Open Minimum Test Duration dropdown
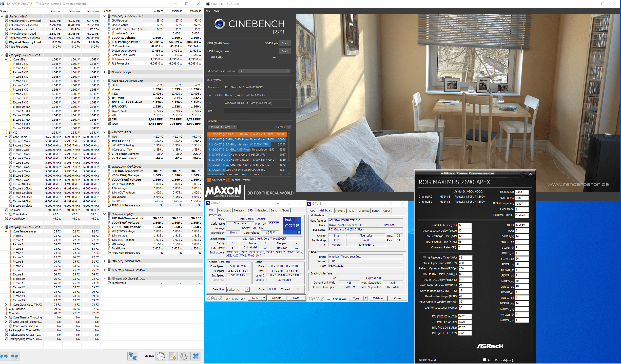This screenshot has width=621, height=364. (x=264, y=71)
